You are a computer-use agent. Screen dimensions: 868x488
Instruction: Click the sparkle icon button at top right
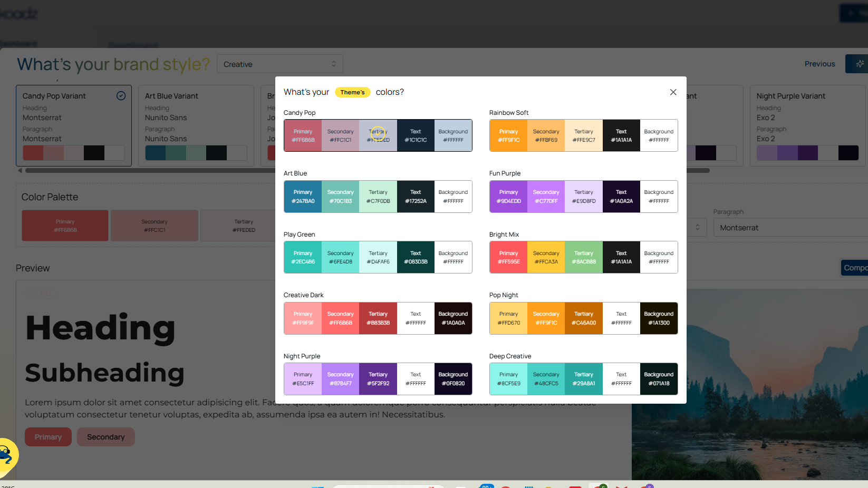[859, 64]
